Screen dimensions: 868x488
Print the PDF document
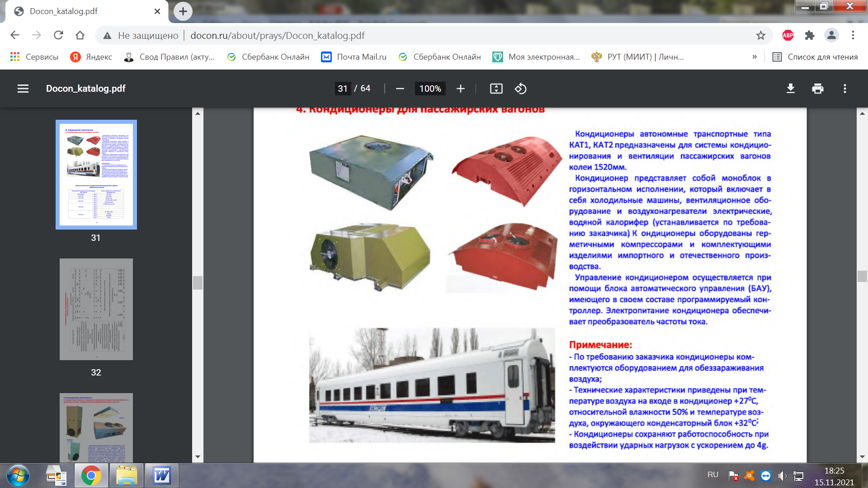pos(817,89)
